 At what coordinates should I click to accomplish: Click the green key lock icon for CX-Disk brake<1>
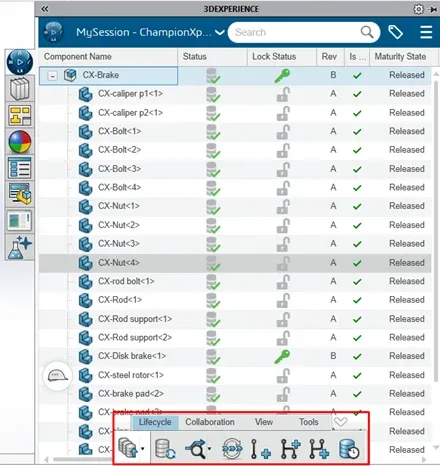(282, 357)
